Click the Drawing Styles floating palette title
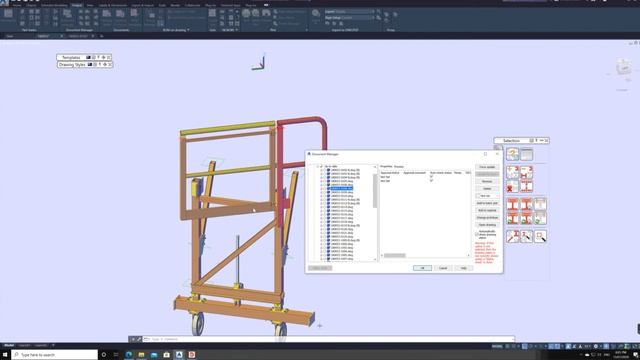This screenshot has width=640, height=360. point(72,64)
